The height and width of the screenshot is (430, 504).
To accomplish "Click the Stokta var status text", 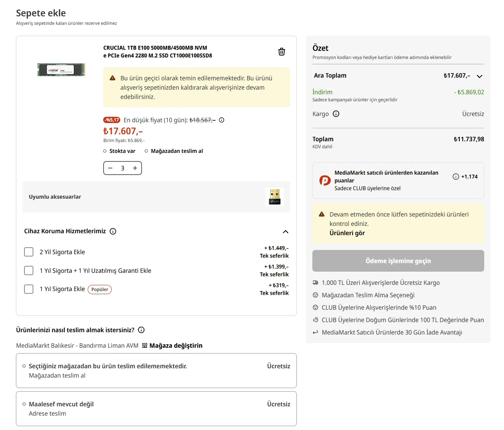I will tap(122, 151).
